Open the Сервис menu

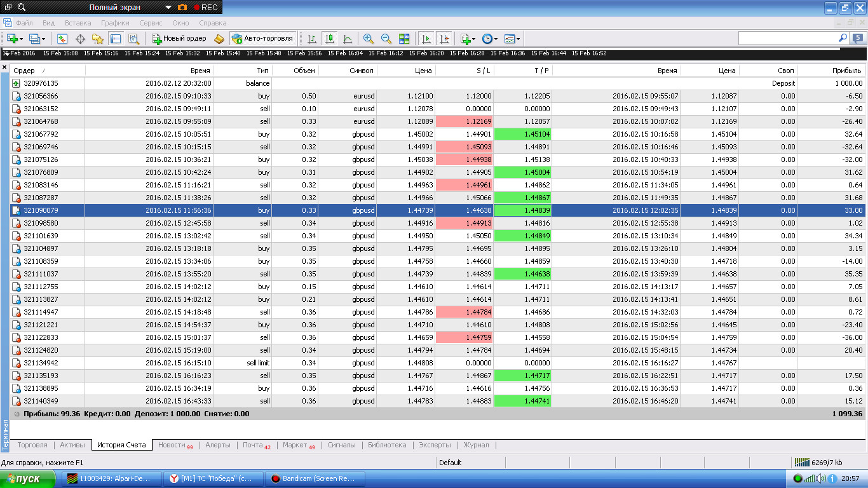(151, 23)
